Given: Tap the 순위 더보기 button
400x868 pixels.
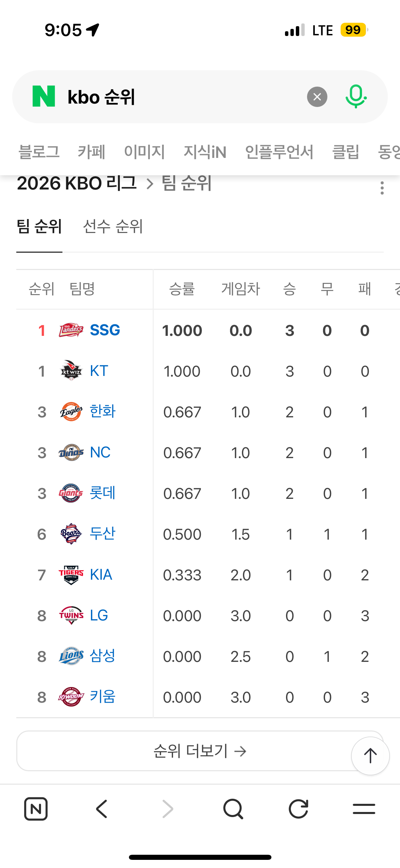Looking at the screenshot, I should pyautogui.click(x=200, y=751).
